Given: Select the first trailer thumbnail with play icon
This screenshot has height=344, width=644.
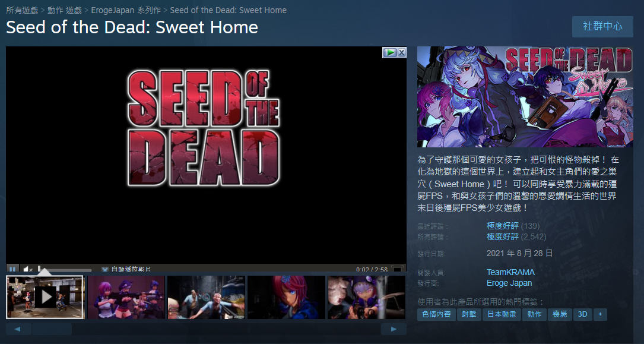Looking at the screenshot, I should (45, 296).
